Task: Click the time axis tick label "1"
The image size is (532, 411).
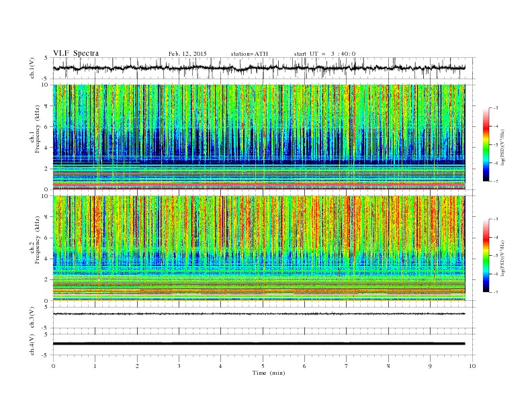Action: tap(95, 366)
